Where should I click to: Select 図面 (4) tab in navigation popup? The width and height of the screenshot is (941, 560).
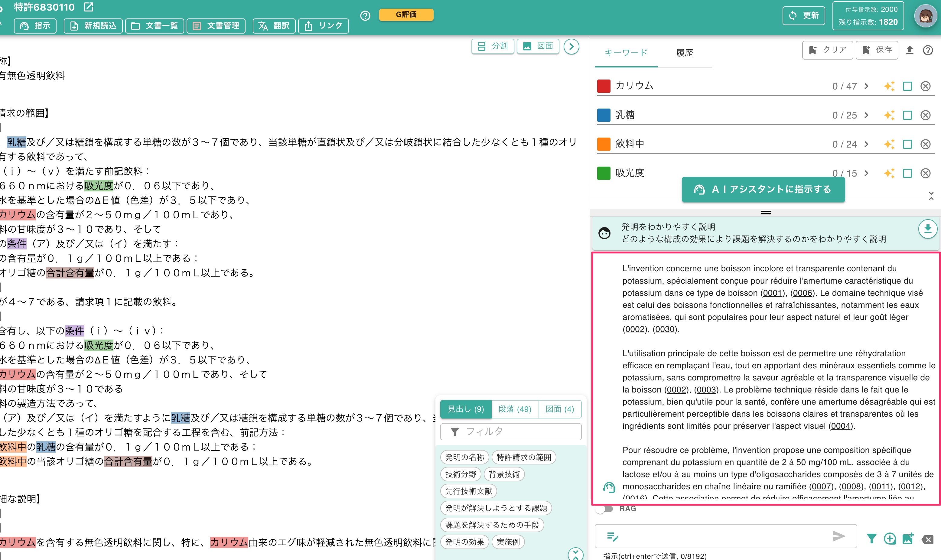(560, 409)
